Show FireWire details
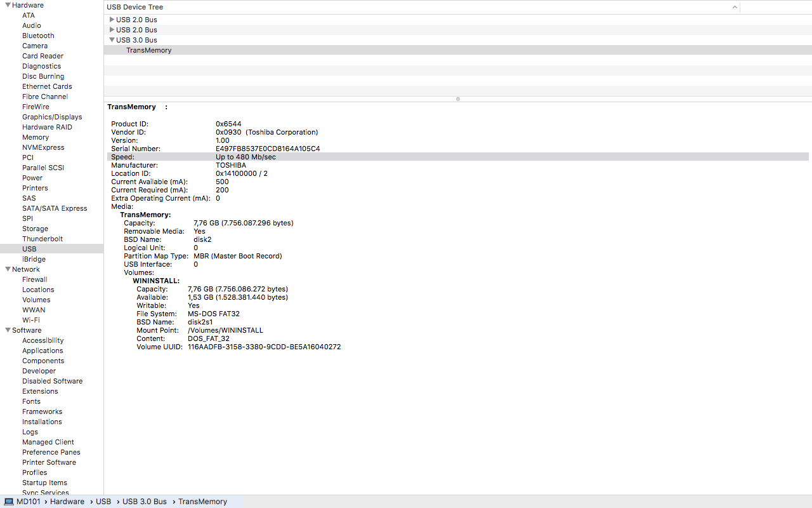Viewport: 812px width, 508px height. click(36, 107)
